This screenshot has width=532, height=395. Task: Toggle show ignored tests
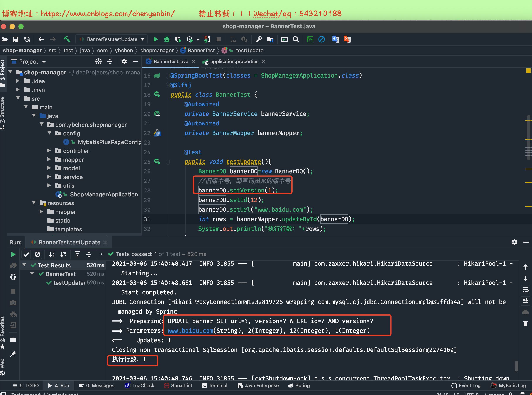37,254
